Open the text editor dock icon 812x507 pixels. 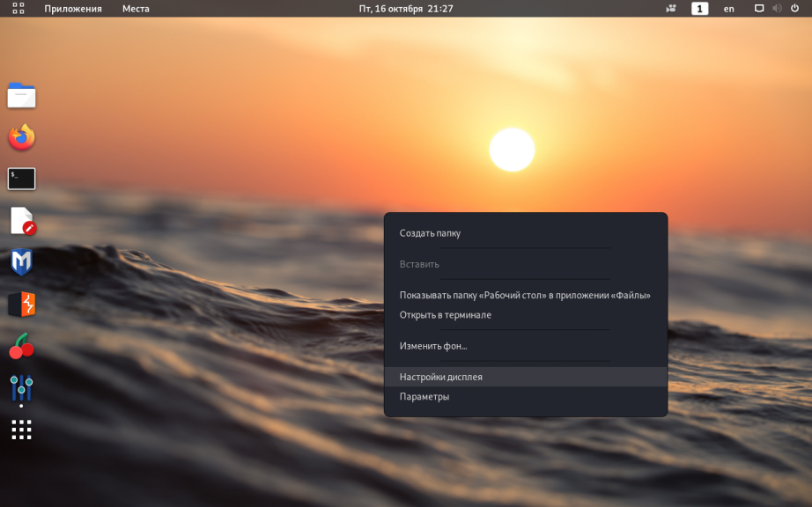coord(23,221)
